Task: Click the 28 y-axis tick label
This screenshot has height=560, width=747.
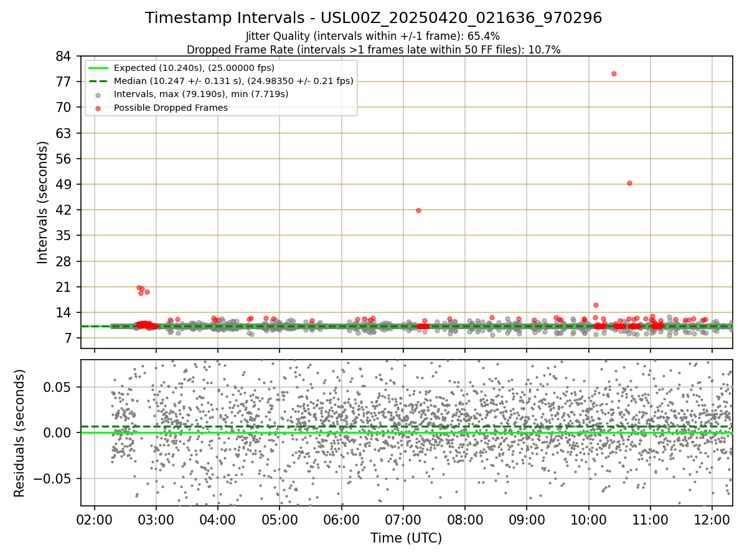Action: 64,261
